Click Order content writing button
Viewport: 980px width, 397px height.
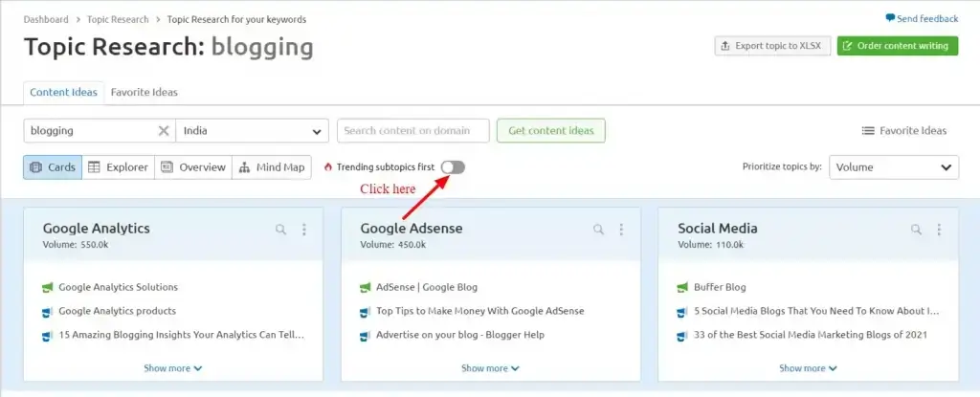pos(898,46)
